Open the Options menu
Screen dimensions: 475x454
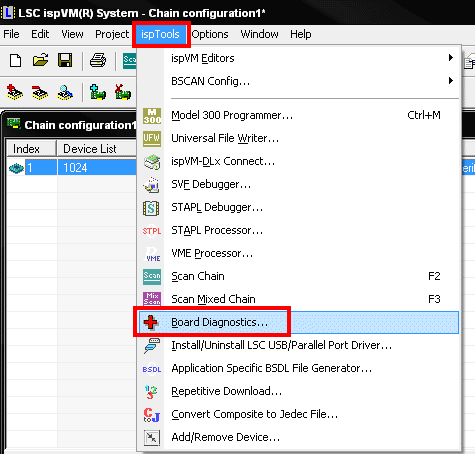[x=210, y=34]
